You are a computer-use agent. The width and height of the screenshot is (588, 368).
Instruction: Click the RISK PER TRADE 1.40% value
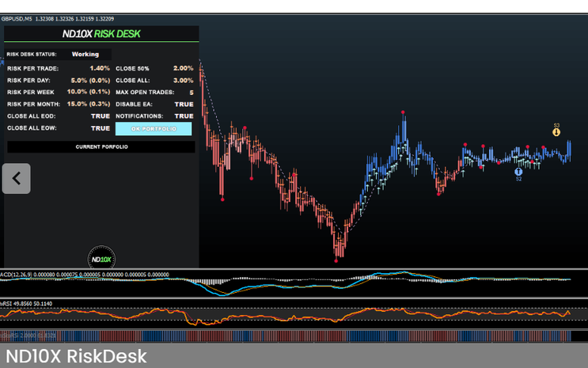pos(100,68)
